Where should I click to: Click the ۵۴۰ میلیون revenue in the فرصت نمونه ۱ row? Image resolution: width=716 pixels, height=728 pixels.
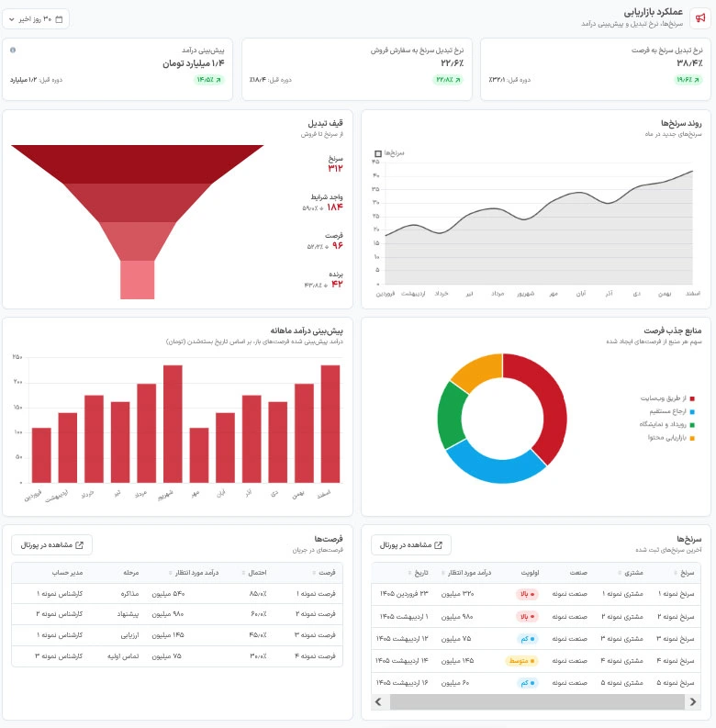point(168,594)
